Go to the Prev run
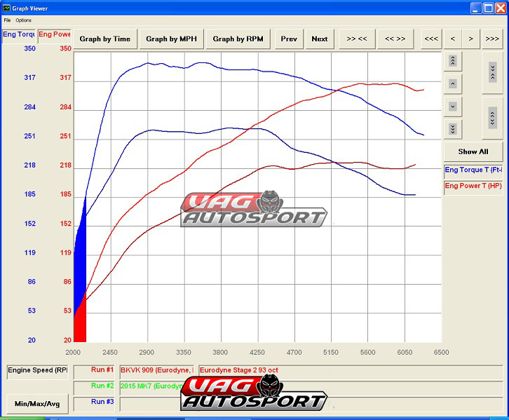509x420 pixels. pyautogui.click(x=289, y=39)
